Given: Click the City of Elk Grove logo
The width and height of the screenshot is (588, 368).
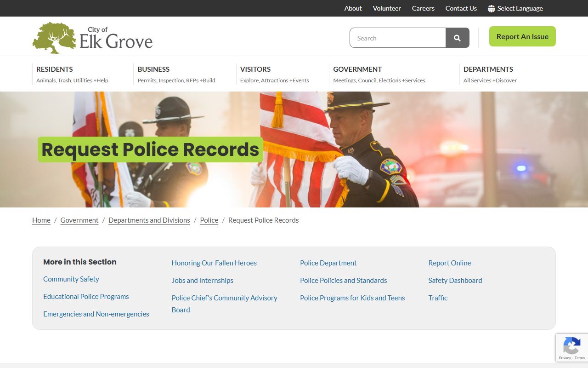Looking at the screenshot, I should [x=92, y=38].
